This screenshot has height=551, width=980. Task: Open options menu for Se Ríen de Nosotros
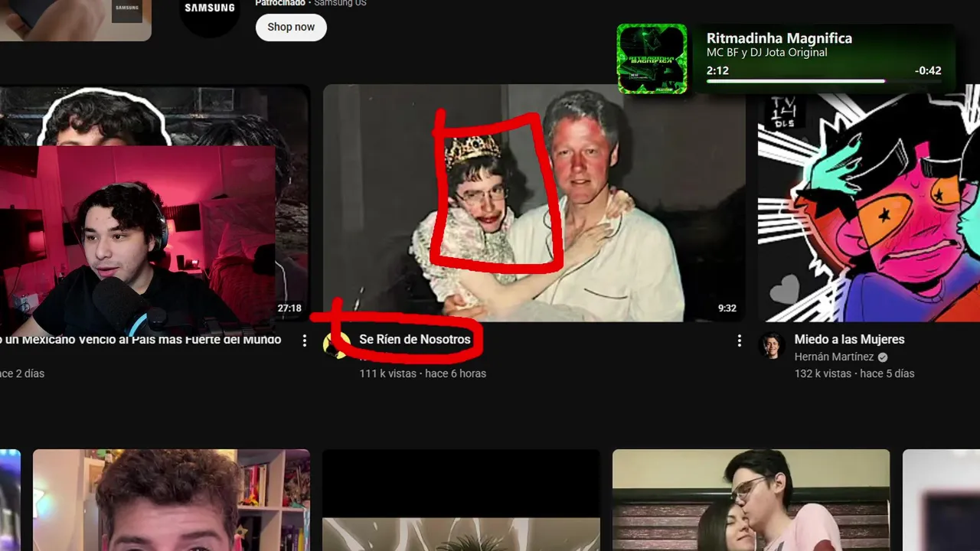pyautogui.click(x=739, y=341)
